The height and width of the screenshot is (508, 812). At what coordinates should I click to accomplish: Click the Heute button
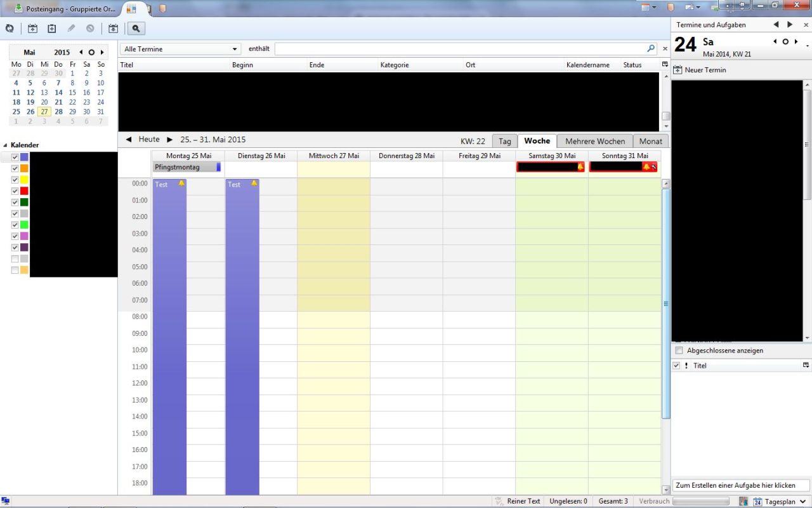point(149,140)
